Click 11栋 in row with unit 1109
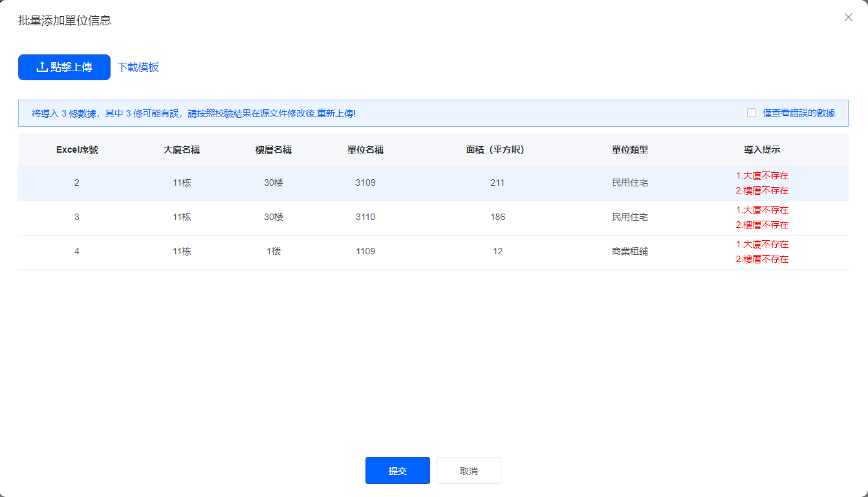Viewport: 868px width, 497px height. coord(182,252)
